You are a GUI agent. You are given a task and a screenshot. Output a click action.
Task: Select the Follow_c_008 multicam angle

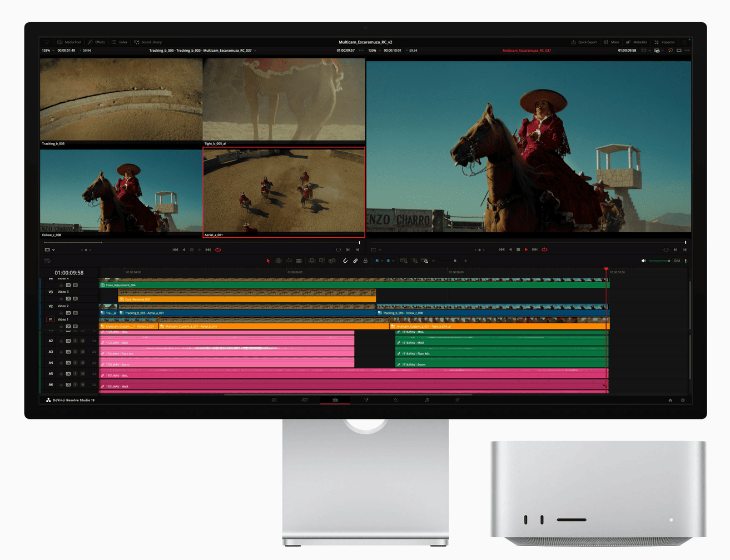(121, 193)
